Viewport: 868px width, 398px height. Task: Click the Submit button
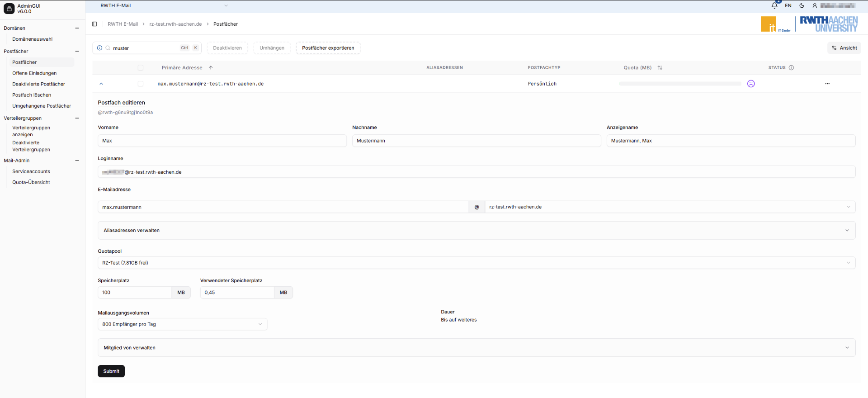111,371
